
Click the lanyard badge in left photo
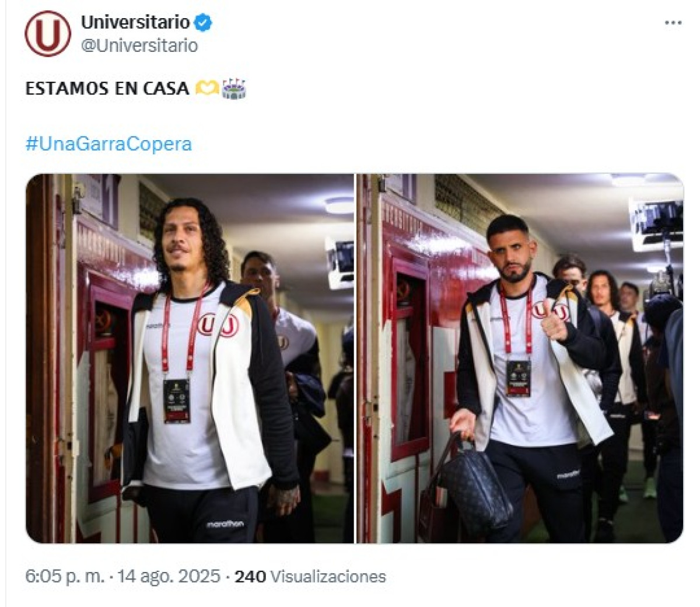(176, 400)
